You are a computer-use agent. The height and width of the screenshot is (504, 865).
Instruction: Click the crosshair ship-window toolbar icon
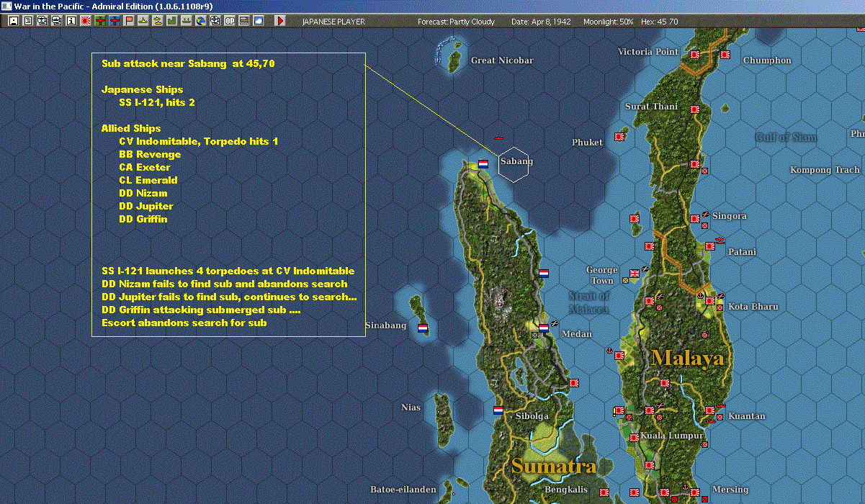coord(215,21)
